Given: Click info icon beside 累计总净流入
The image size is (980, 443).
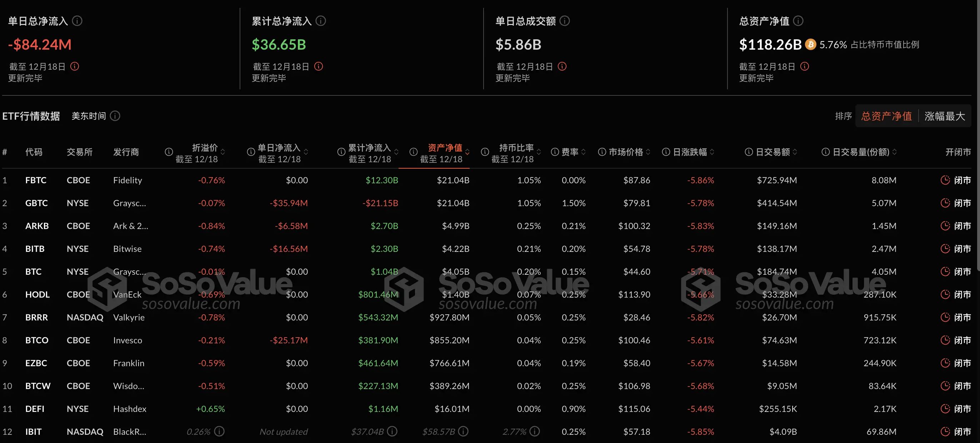Looking at the screenshot, I should 321,21.
